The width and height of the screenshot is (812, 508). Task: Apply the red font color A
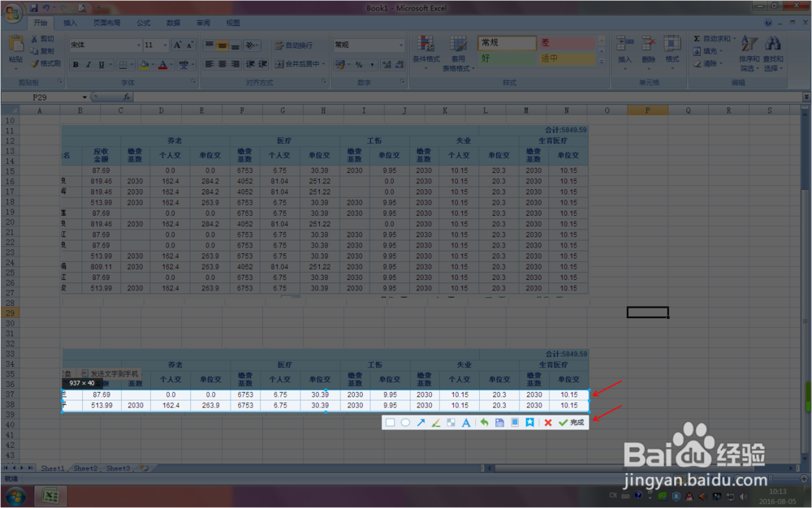click(162, 65)
